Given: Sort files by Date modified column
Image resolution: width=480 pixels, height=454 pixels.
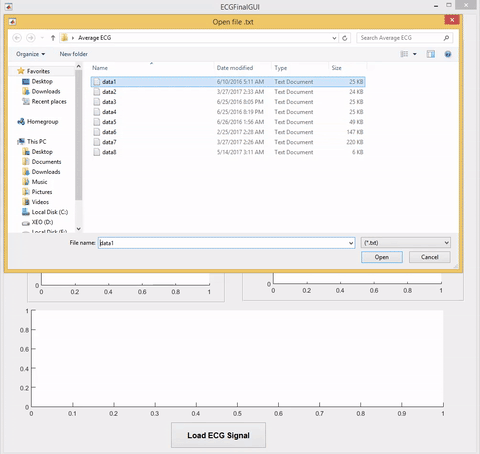Looking at the screenshot, I should 235,68.
